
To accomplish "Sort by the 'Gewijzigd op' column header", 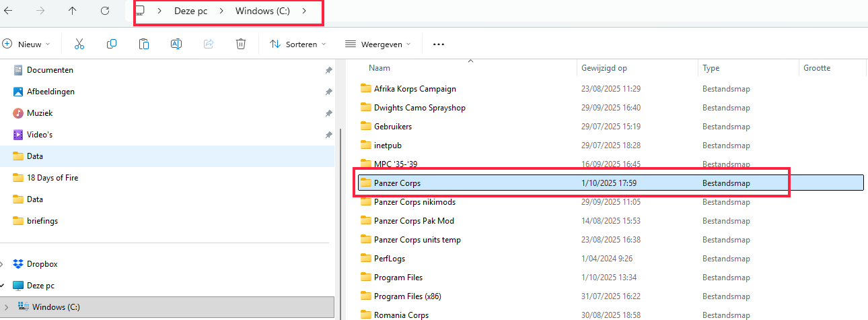I will [x=604, y=68].
